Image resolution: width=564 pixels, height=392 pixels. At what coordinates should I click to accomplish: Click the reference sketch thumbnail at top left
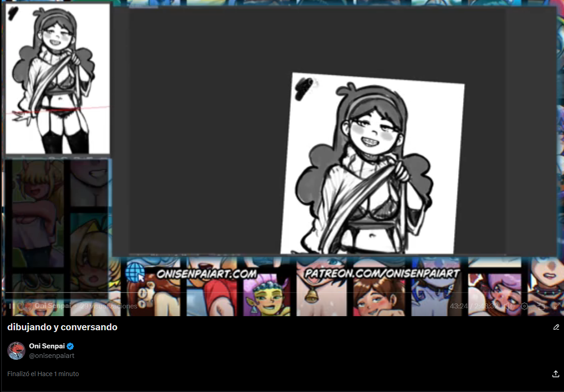click(57, 79)
